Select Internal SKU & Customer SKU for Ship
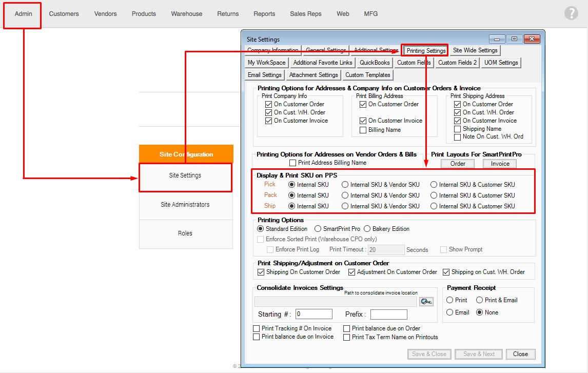Image resolution: width=588 pixels, height=373 pixels. 434,206
